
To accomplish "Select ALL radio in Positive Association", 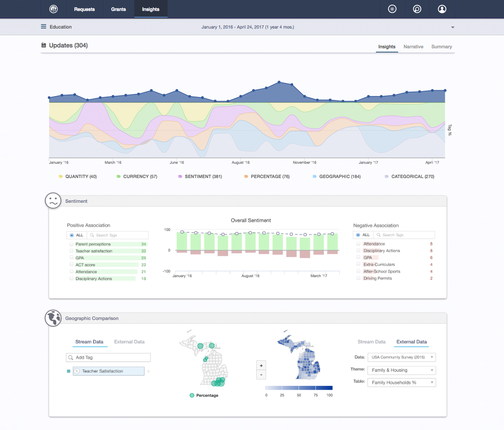I will pos(72,235).
